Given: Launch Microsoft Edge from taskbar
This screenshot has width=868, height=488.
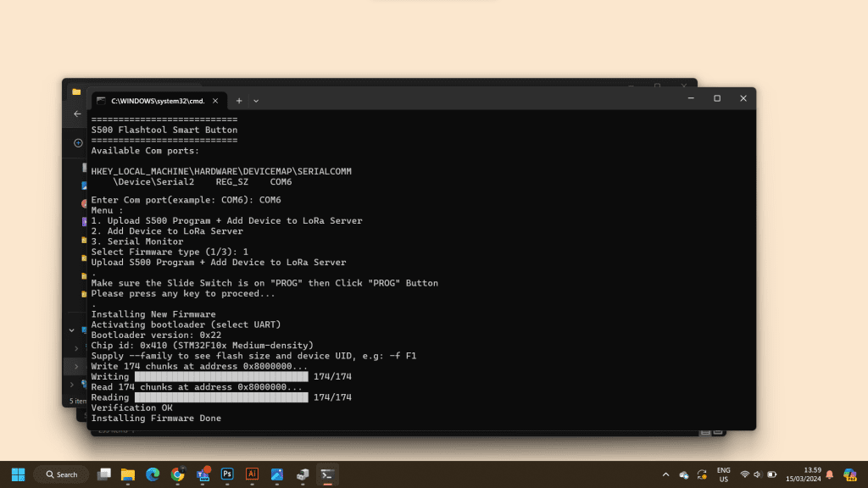Looking at the screenshot, I should click(x=153, y=474).
